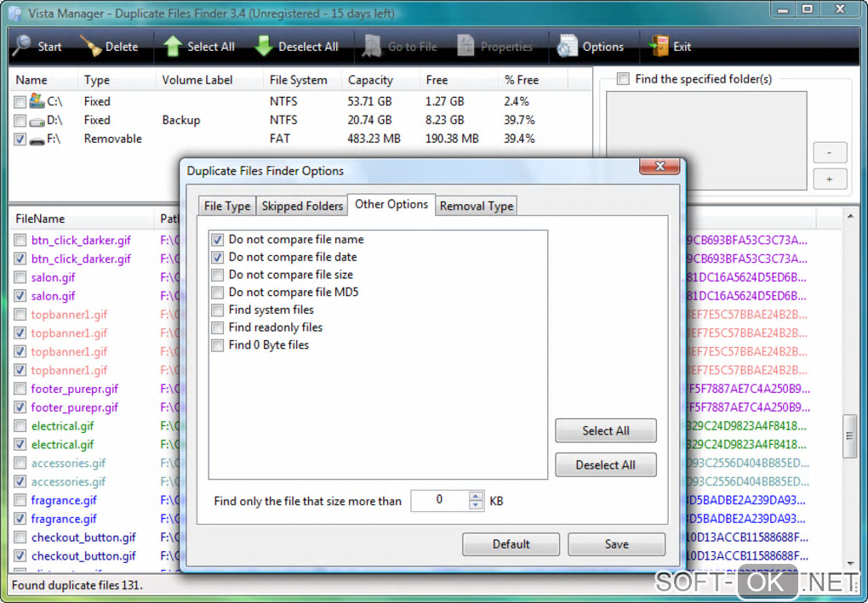This screenshot has height=603, width=868.
Task: Check the C:\ drive checkbox
Action: pos(20,102)
